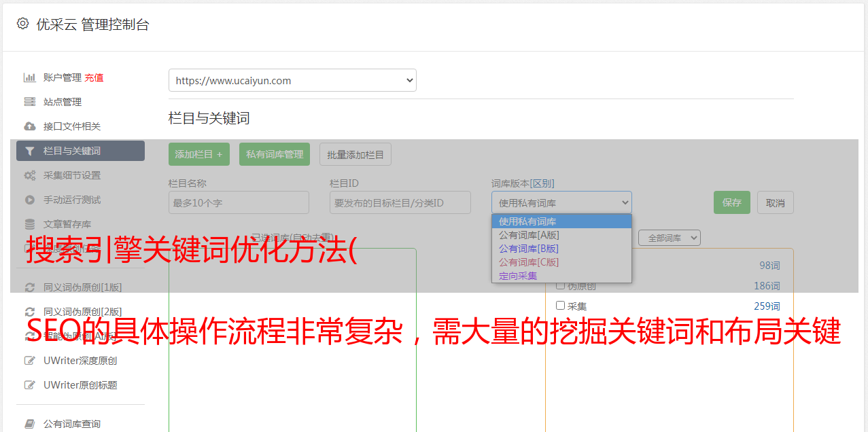This screenshot has width=868, height=432.
Task: Open the site URL dropdown https://www.ucaiyun.com
Action: click(x=292, y=80)
